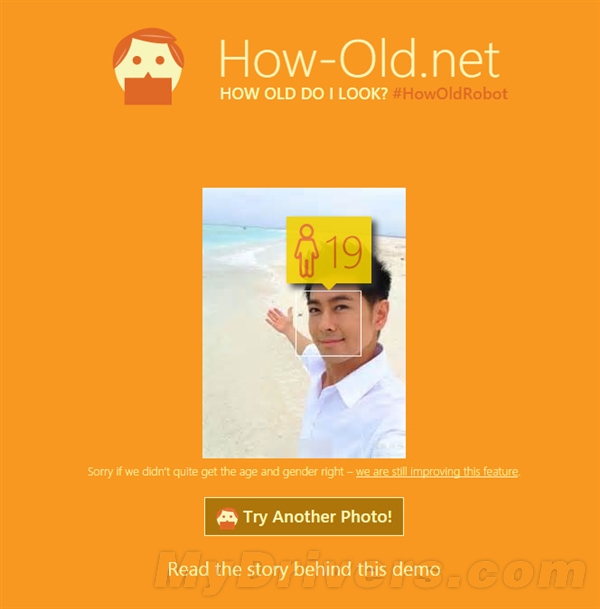600x609 pixels.
Task: Click the small robot icon in Try Another Photo button
Action: 227,518
